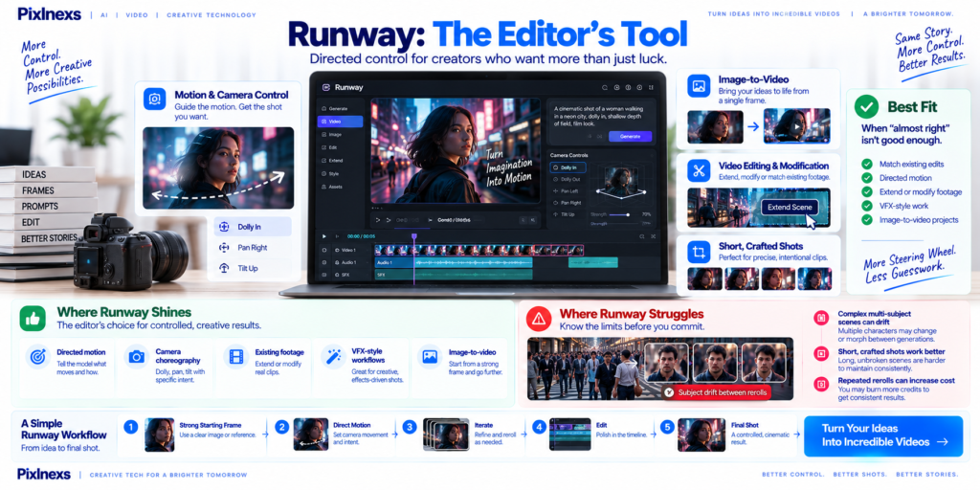
Task: Click the Pan Right chip with its icon below the camera preview
Action: pos(253,248)
